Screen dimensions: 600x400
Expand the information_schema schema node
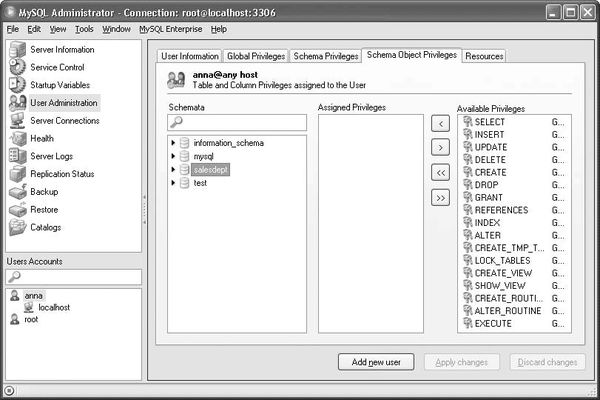(x=173, y=143)
